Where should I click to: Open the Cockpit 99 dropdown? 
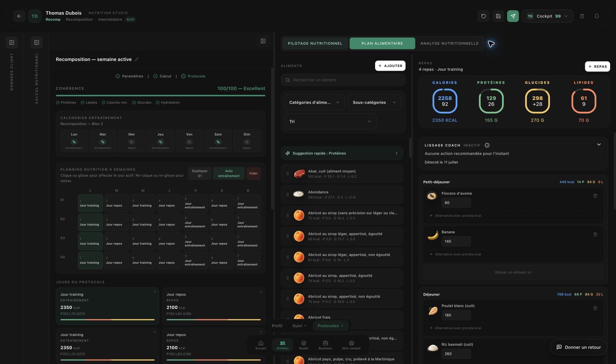(x=547, y=16)
